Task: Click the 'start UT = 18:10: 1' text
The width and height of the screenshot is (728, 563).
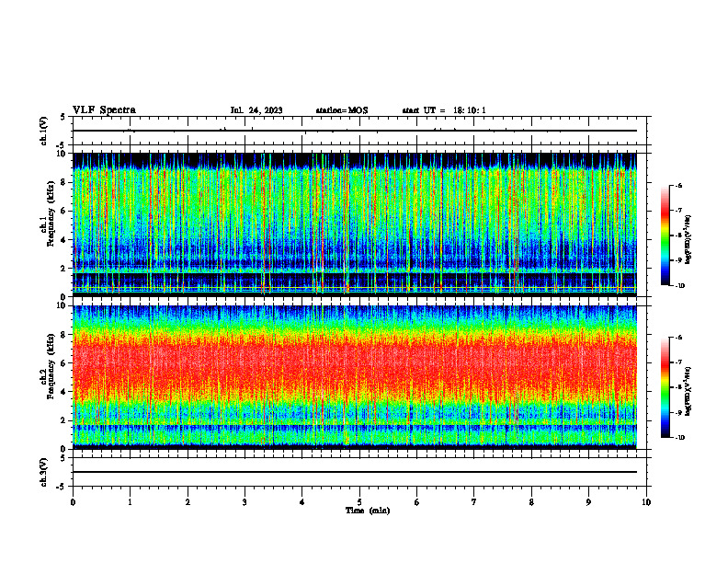Action: (x=444, y=110)
